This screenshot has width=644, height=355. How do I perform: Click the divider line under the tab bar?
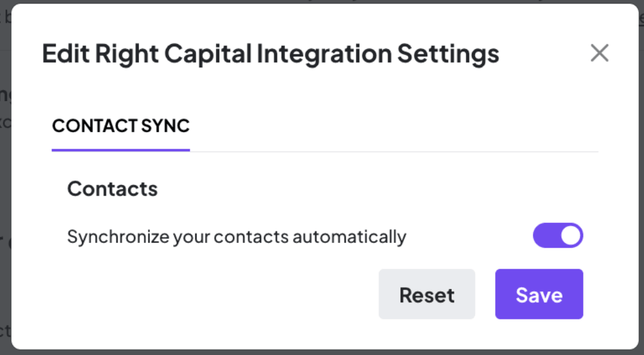392,151
